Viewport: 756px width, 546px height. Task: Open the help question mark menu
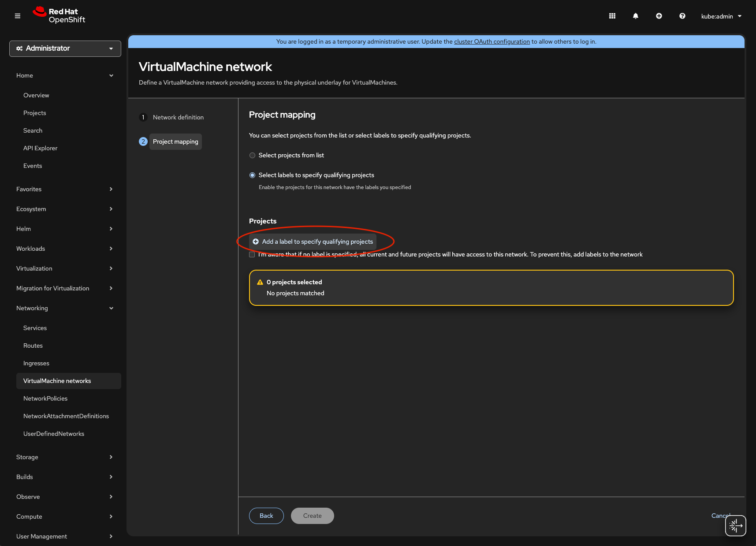tap(682, 16)
